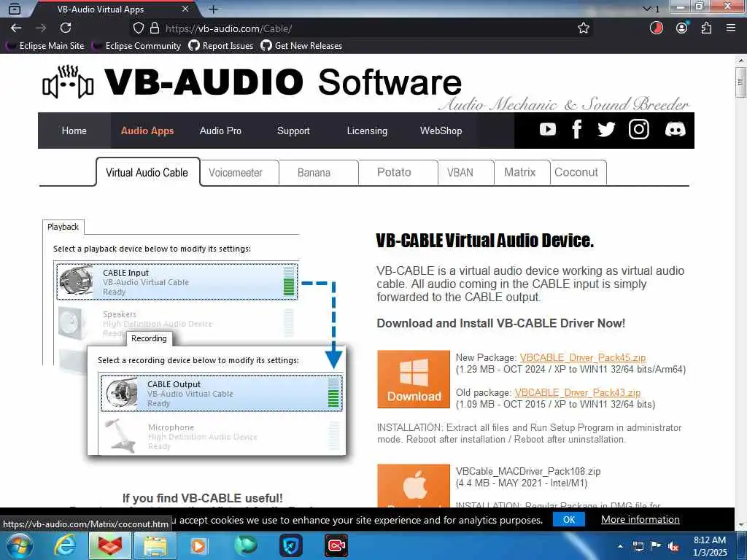Switch to the Potato tab

398,172
